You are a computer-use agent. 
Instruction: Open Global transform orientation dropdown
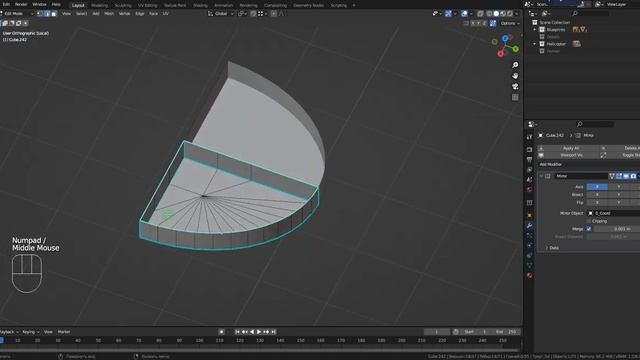(x=221, y=13)
